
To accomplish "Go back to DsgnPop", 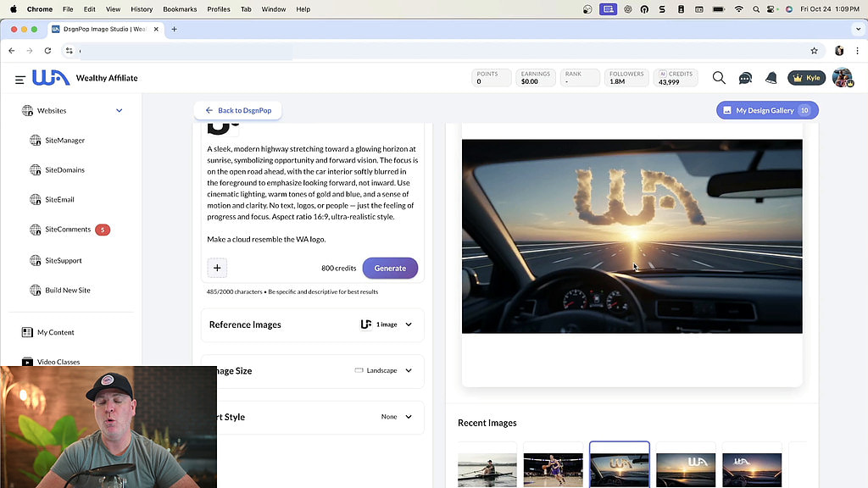I will tap(237, 111).
